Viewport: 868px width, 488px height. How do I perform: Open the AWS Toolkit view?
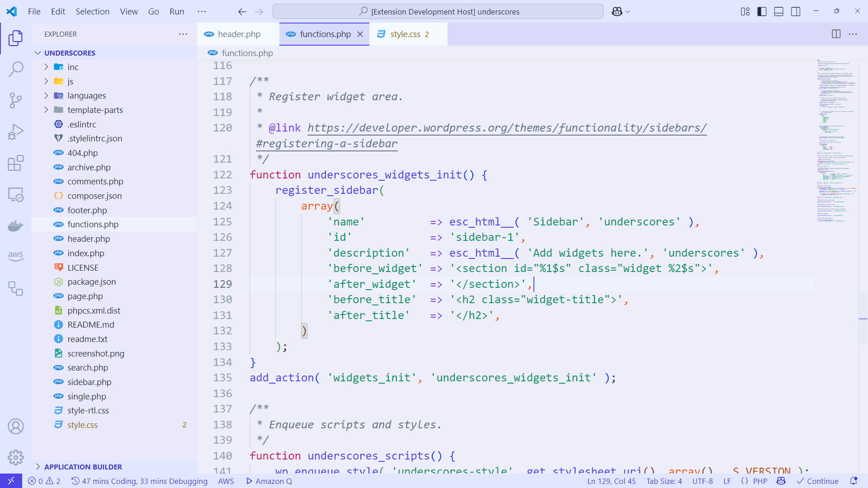coord(16,256)
